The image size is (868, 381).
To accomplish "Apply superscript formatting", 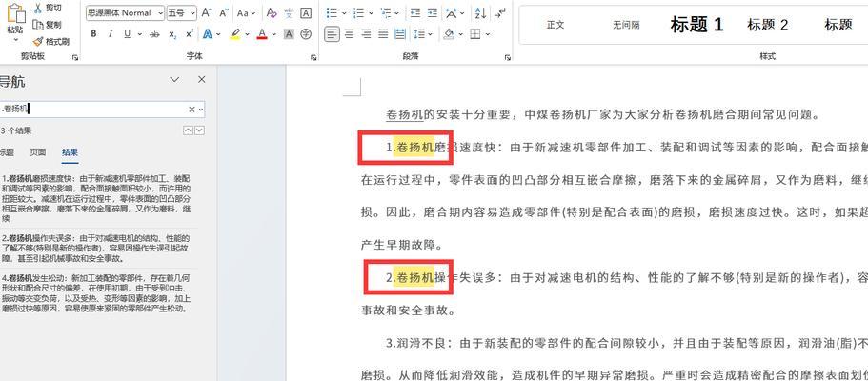I will click(x=190, y=34).
